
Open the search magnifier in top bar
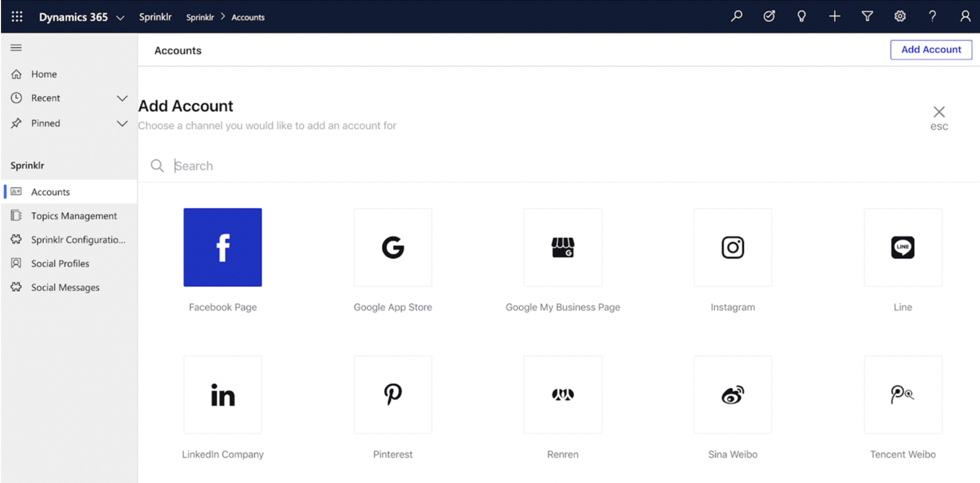(737, 16)
